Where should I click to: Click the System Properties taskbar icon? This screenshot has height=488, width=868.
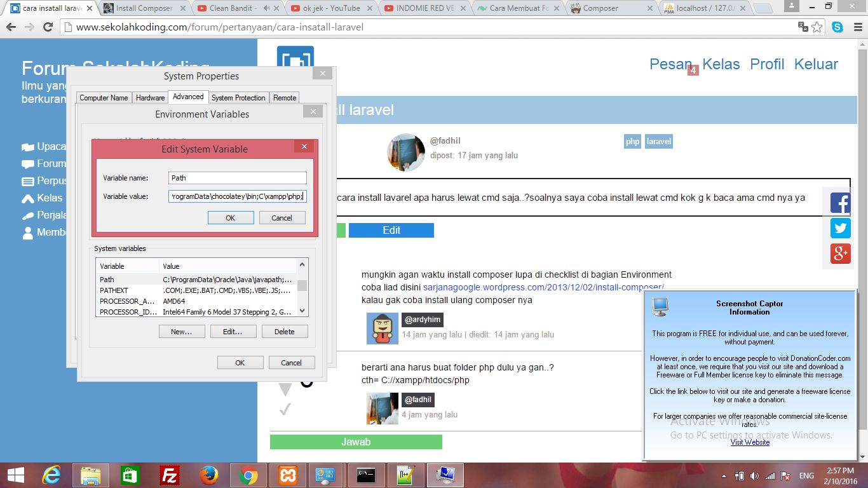(x=445, y=475)
